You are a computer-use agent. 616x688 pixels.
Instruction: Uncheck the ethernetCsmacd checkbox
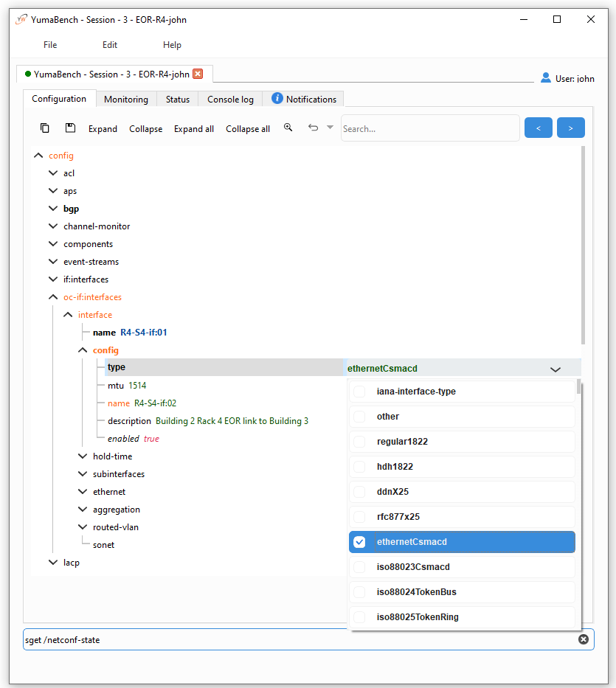pos(359,542)
